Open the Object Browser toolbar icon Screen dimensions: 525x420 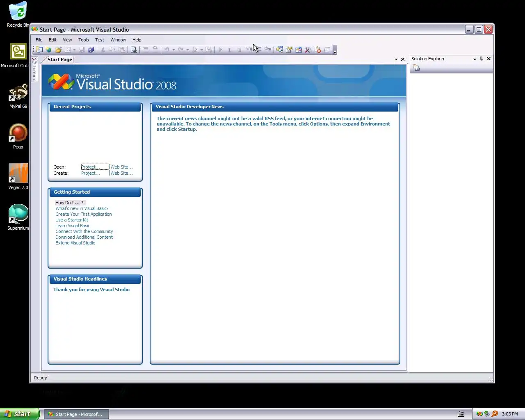pyautogui.click(x=299, y=50)
